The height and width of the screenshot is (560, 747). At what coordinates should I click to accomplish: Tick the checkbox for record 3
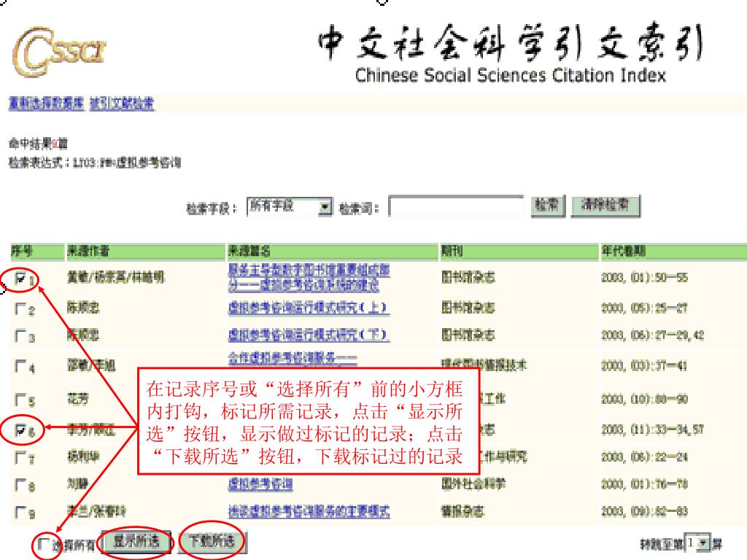(x=20, y=335)
